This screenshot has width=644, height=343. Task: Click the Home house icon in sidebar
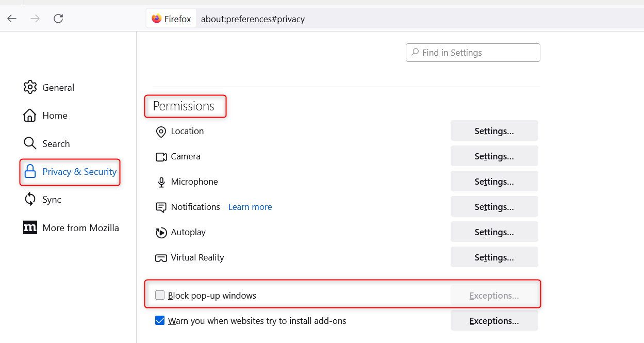[30, 115]
